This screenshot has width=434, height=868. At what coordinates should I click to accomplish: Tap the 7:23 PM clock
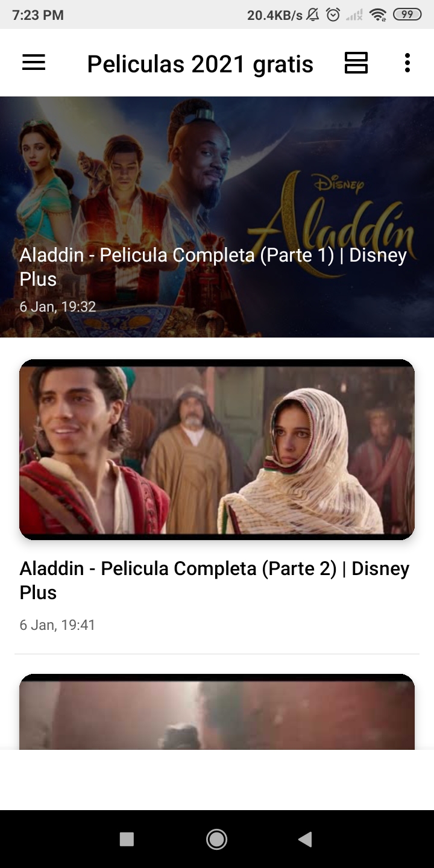click(38, 15)
